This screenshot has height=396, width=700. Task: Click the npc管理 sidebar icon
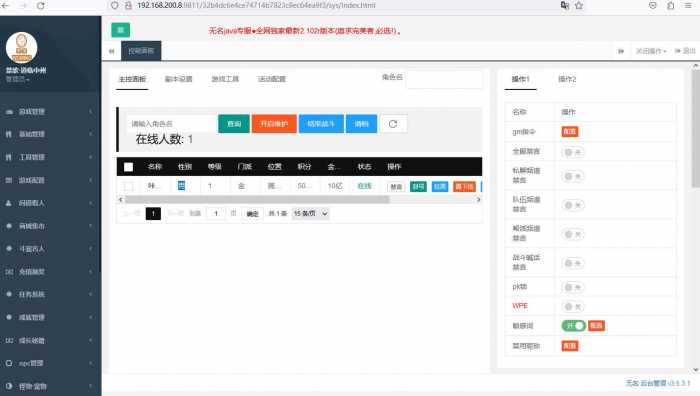pos(9,363)
